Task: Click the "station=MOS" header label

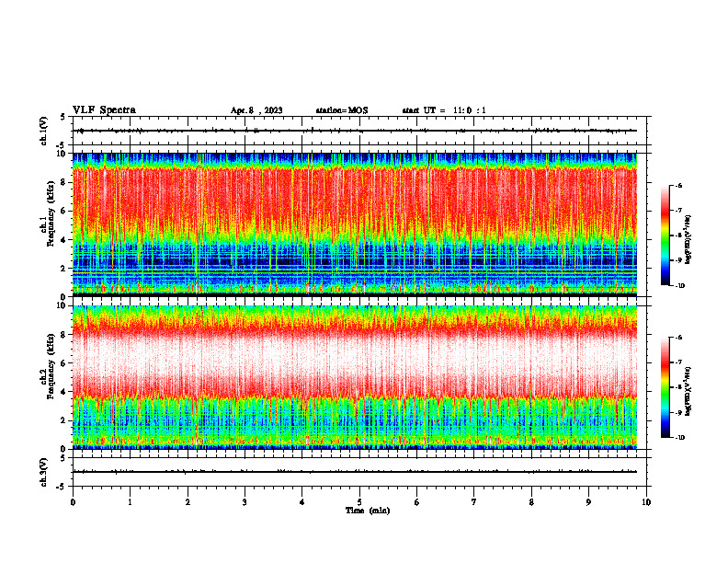Action: [342, 110]
